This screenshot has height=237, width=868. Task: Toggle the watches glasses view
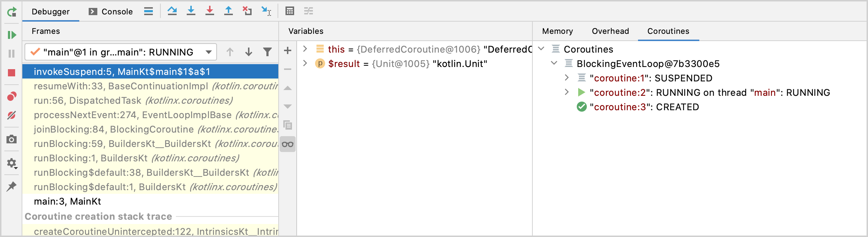pyautogui.click(x=288, y=144)
